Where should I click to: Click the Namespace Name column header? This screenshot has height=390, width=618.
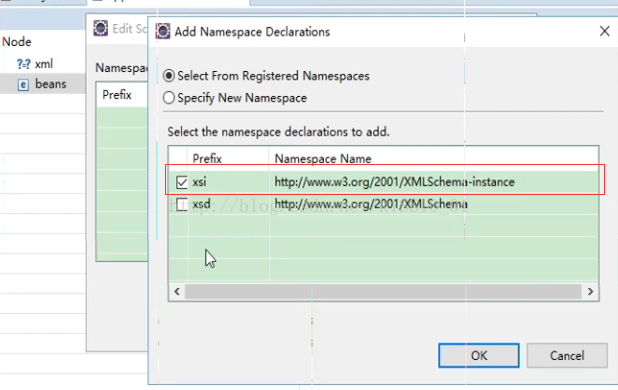[323, 158]
